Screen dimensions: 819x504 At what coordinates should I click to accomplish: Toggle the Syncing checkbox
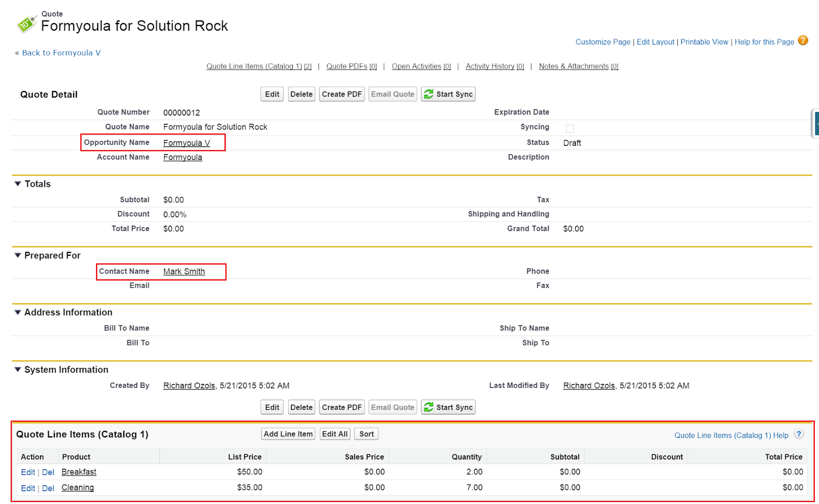570,128
